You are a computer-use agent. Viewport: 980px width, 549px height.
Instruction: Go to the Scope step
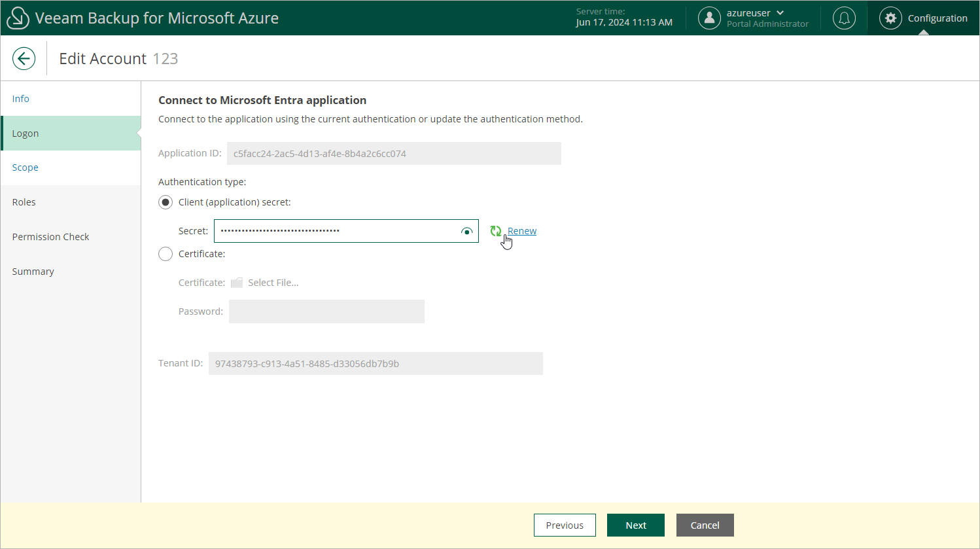point(26,168)
